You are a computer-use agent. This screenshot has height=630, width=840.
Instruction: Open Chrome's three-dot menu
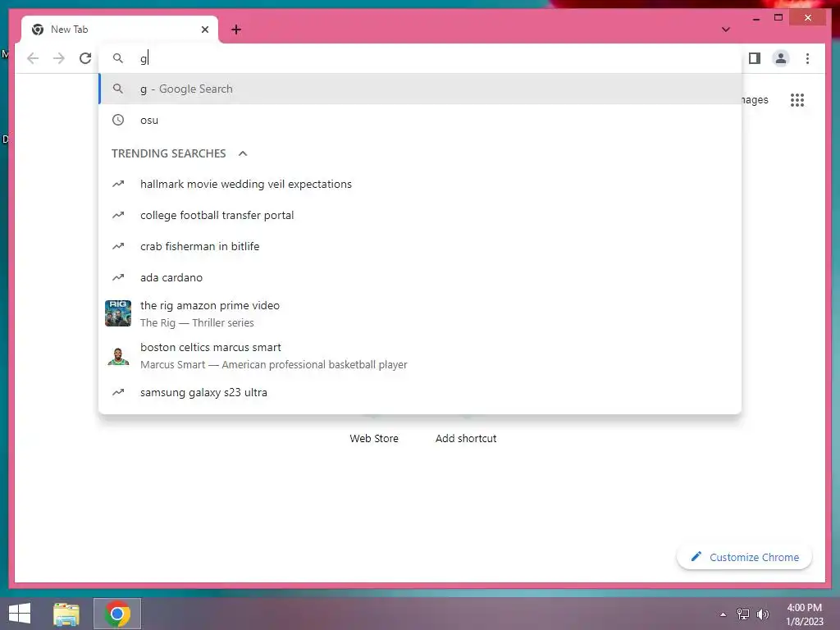click(807, 58)
